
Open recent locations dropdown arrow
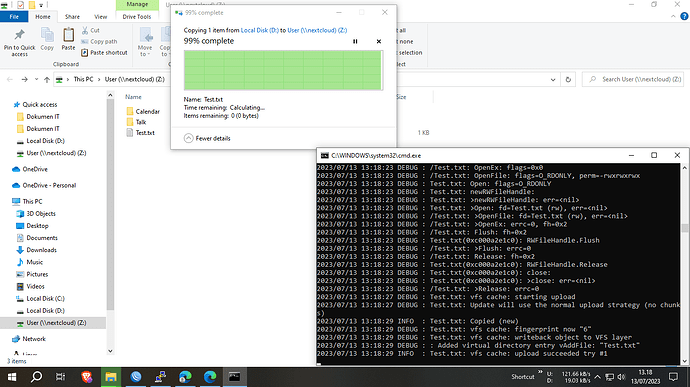click(37, 80)
